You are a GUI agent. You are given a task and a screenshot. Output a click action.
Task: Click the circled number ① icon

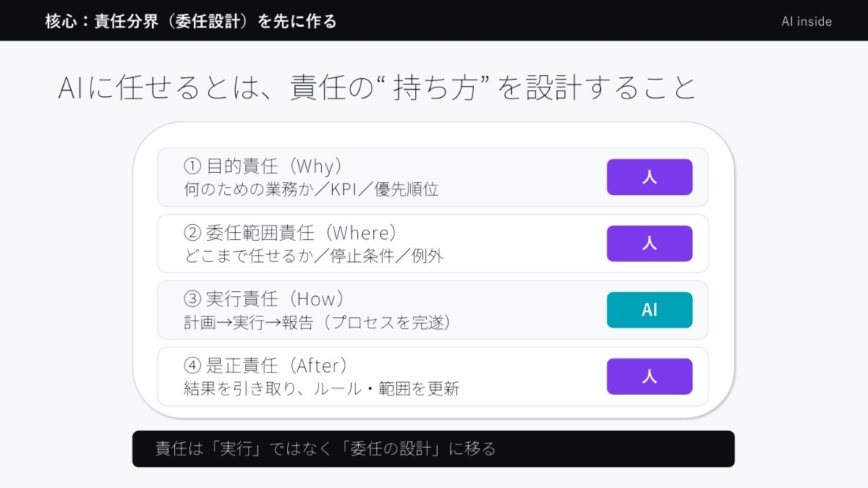(x=192, y=166)
